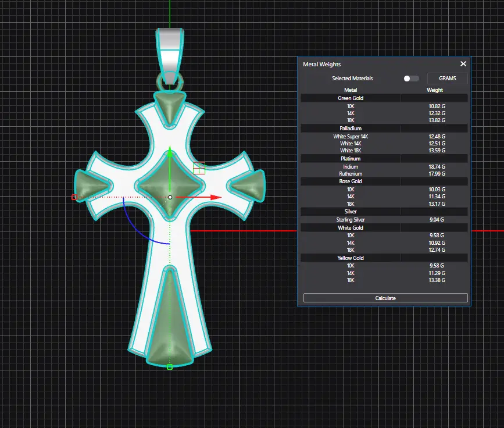Click the green planar square gizmo handle

point(199,168)
